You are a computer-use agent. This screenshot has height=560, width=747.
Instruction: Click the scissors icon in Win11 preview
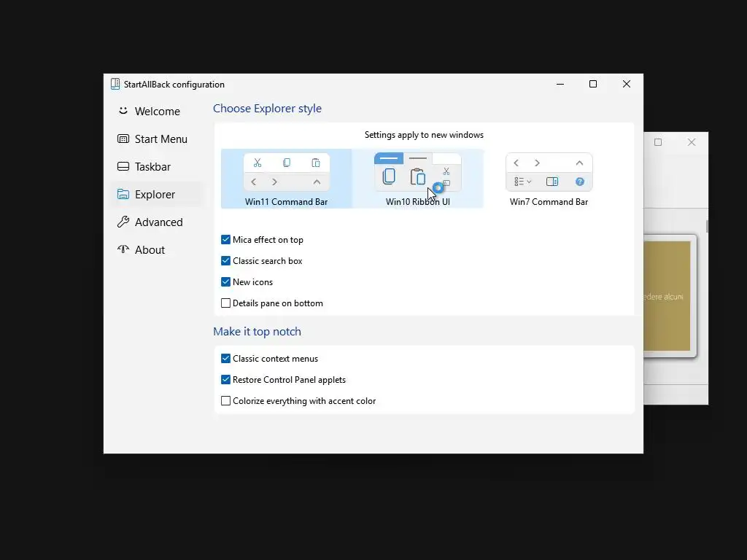pos(258,163)
